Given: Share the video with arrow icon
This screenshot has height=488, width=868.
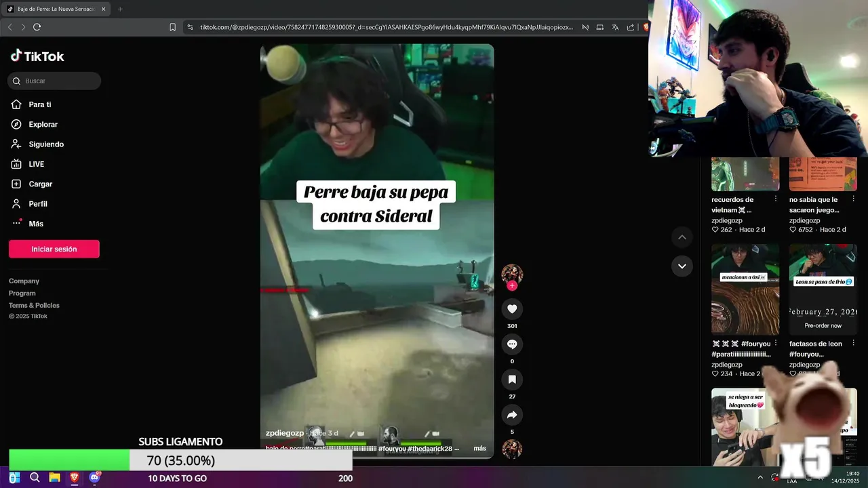Looking at the screenshot, I should [x=512, y=415].
